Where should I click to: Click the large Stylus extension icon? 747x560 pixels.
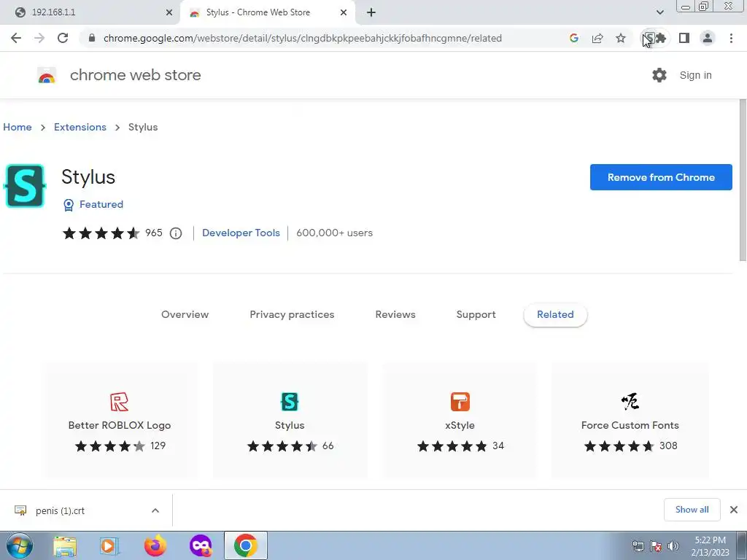click(x=25, y=186)
